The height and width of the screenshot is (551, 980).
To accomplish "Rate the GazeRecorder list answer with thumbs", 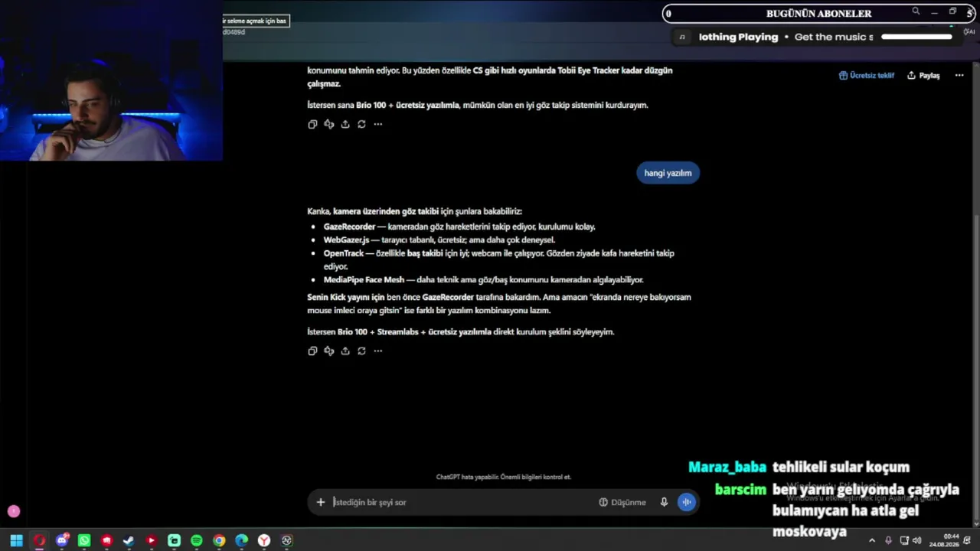I will tap(328, 350).
